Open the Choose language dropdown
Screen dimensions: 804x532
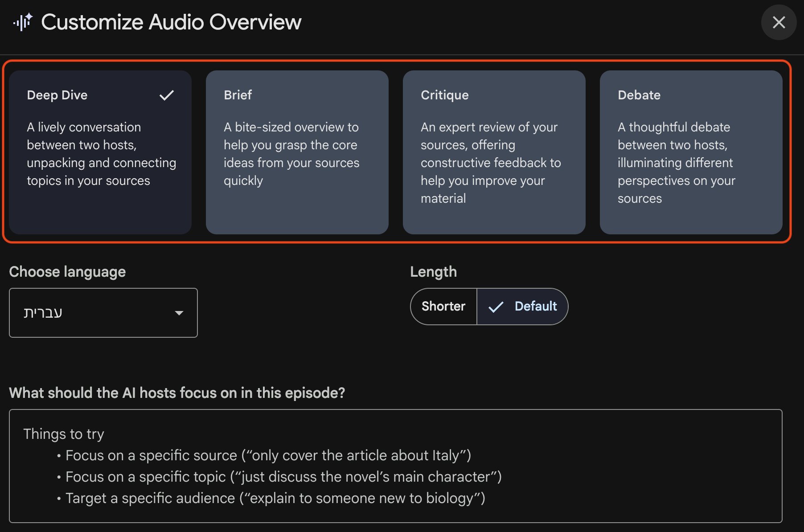point(103,313)
